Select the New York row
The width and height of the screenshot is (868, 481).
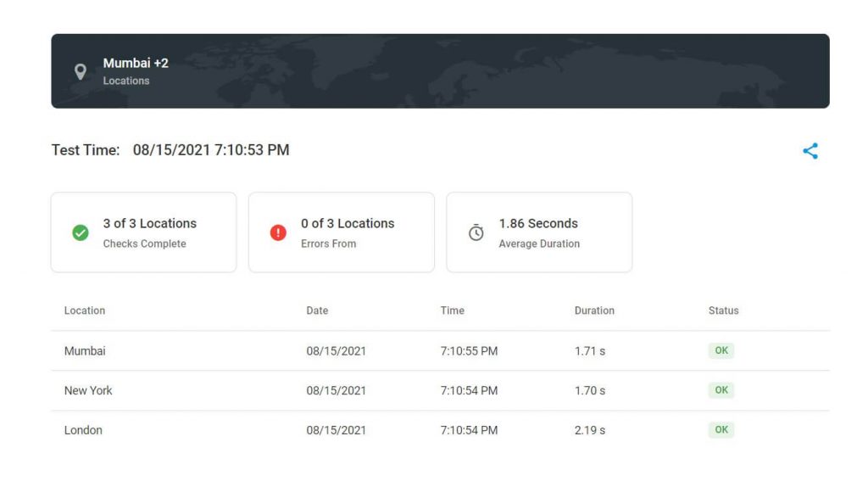88,390
